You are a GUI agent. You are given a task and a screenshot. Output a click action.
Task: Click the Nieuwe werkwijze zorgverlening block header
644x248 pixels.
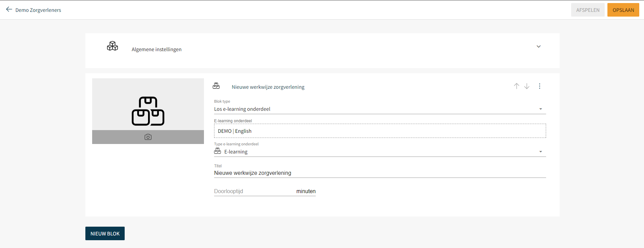(268, 87)
